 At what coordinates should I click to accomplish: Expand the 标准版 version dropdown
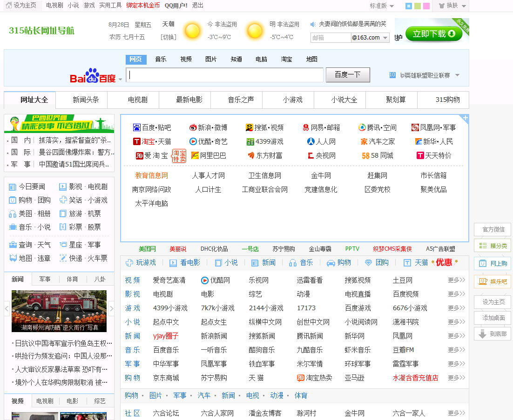coord(391,6)
